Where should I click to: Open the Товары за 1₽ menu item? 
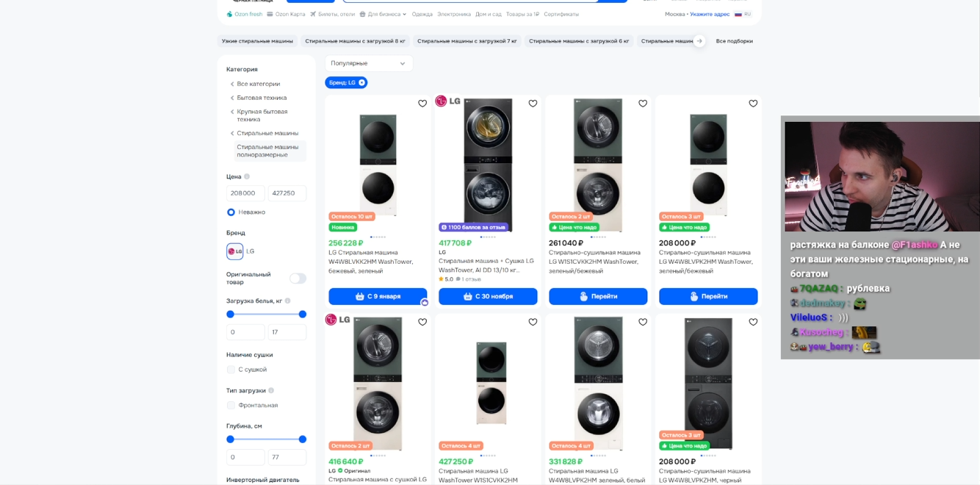pos(522,14)
